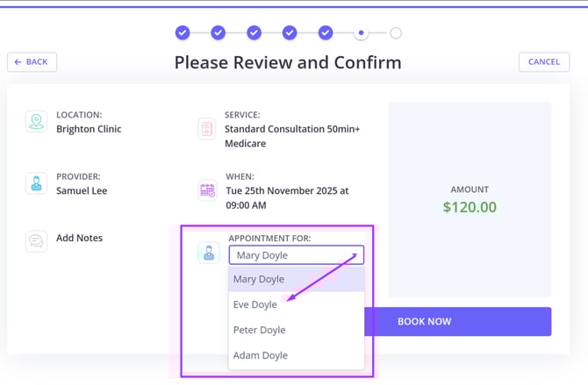This screenshot has height=385, width=588.
Task: Click the provider person icon
Action: pos(36,183)
